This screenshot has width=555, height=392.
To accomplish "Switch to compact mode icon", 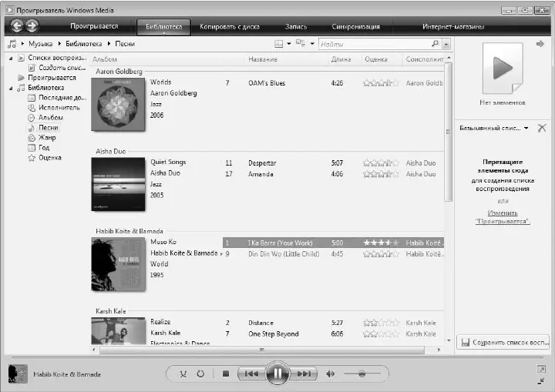I will coord(541,380).
